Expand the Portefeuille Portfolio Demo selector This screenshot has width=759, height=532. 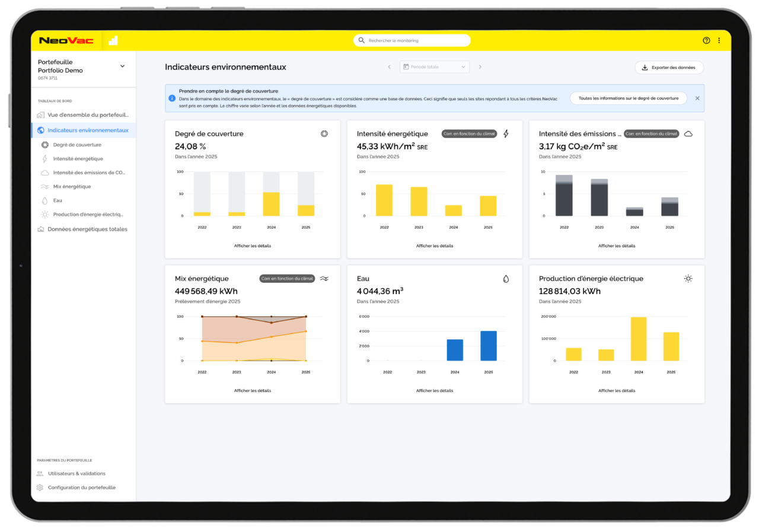point(122,66)
